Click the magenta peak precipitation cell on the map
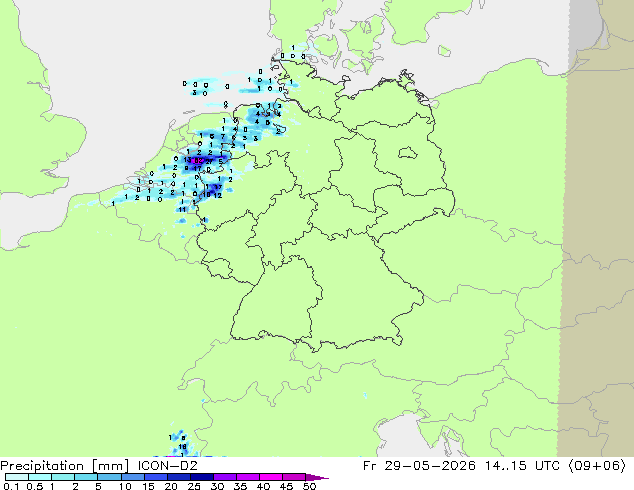634x490 pixels. (198, 161)
